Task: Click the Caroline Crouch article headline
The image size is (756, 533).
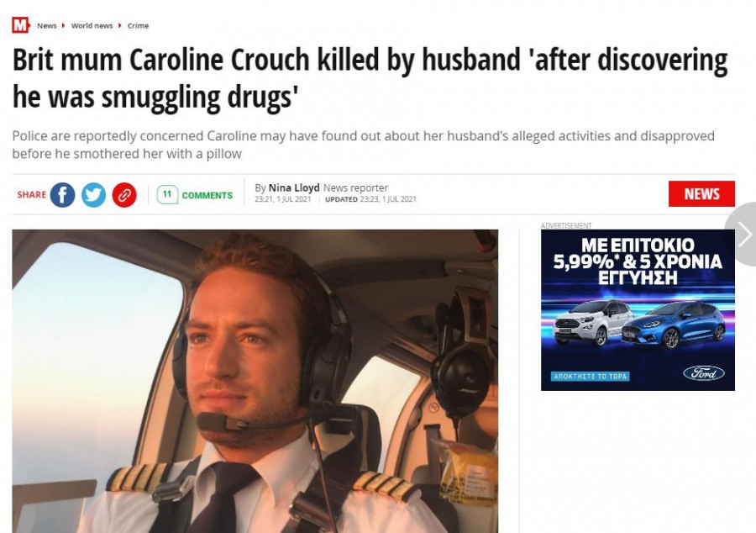Action: pos(370,78)
